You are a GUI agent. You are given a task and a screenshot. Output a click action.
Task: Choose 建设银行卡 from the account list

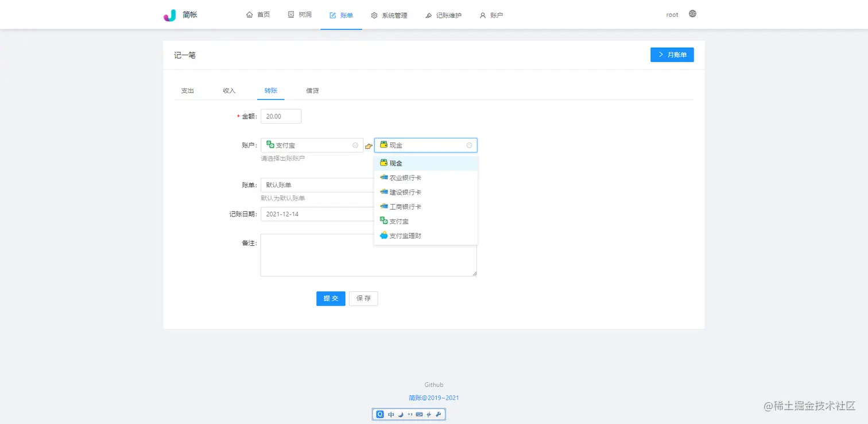coord(425,192)
